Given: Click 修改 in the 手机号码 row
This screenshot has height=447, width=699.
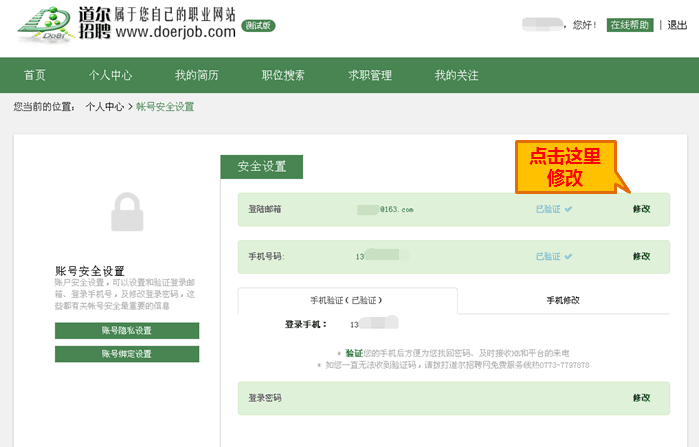Looking at the screenshot, I should (641, 256).
